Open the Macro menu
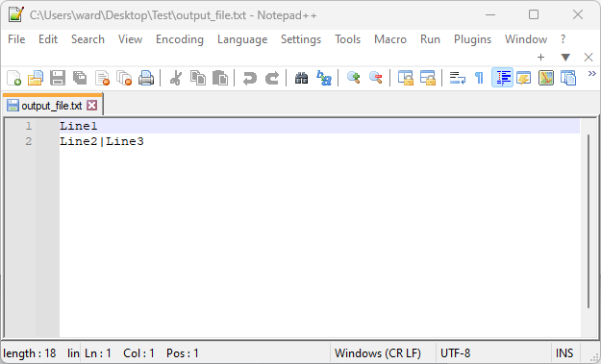 390,39
